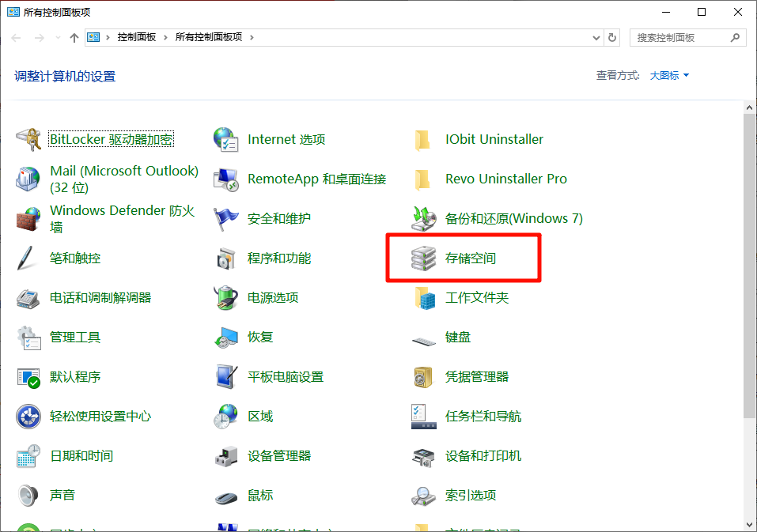Open the 声音 speaker icon
This screenshot has width=757, height=532.
click(x=28, y=496)
